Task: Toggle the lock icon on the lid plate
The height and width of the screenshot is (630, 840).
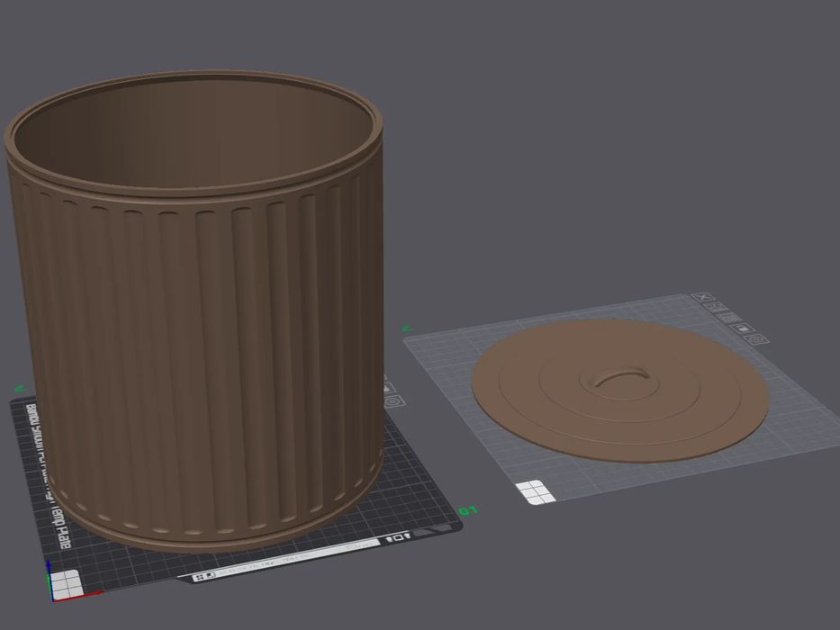Action: [x=743, y=328]
